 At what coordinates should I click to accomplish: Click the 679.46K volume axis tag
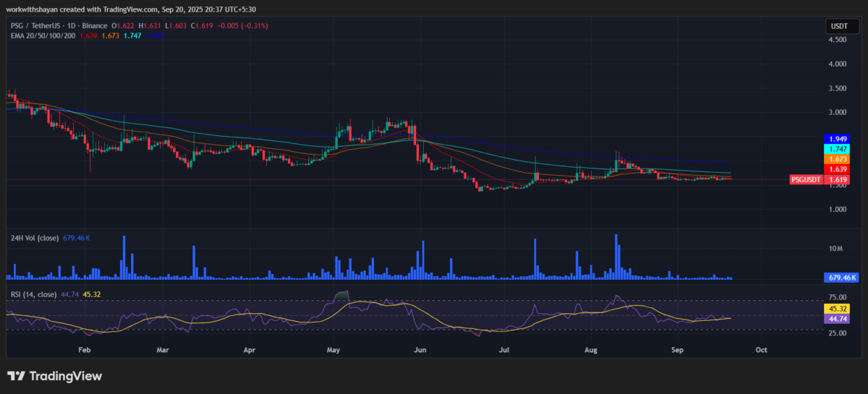tap(841, 278)
